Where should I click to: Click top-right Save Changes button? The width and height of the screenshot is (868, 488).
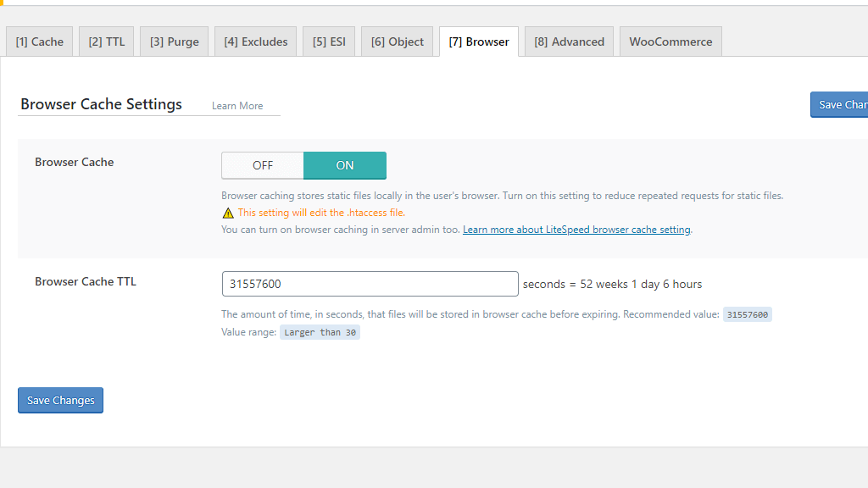click(x=839, y=104)
